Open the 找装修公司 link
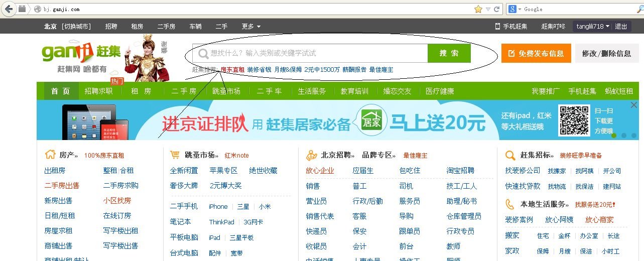Screen dimensions: 644x261 pyautogui.click(x=523, y=171)
